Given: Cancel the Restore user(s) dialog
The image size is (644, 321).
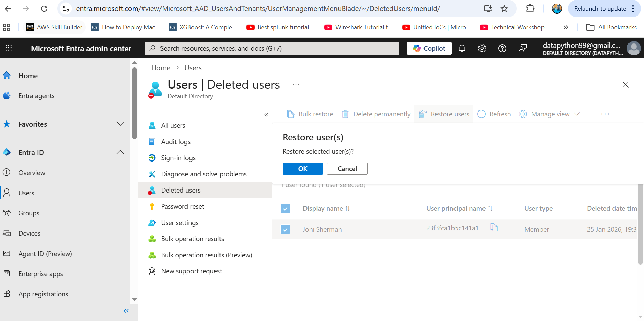Looking at the screenshot, I should (347, 169).
